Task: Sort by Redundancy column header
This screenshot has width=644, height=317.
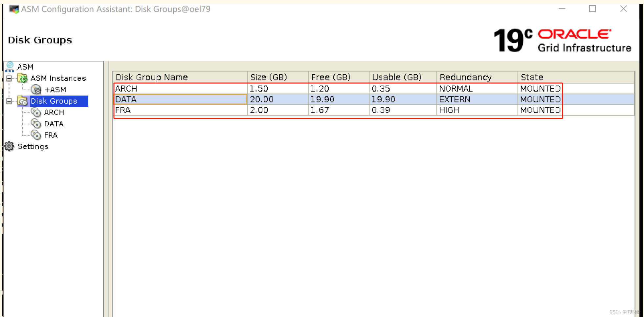Action: pos(477,77)
